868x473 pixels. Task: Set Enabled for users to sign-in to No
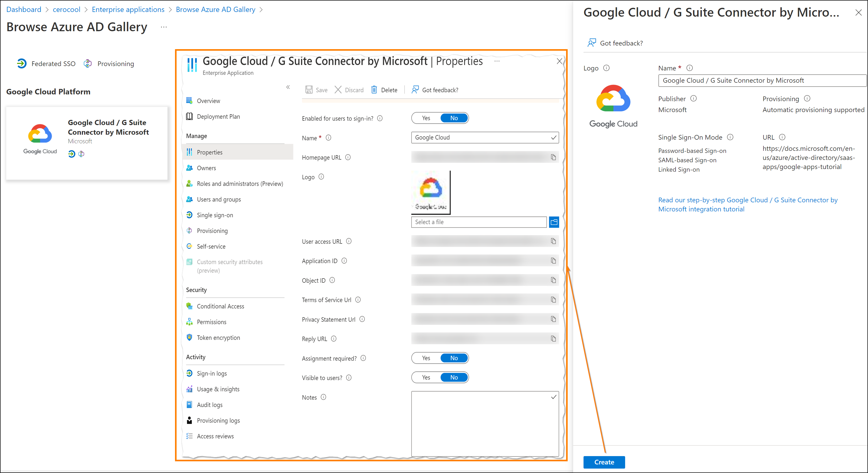(x=454, y=118)
